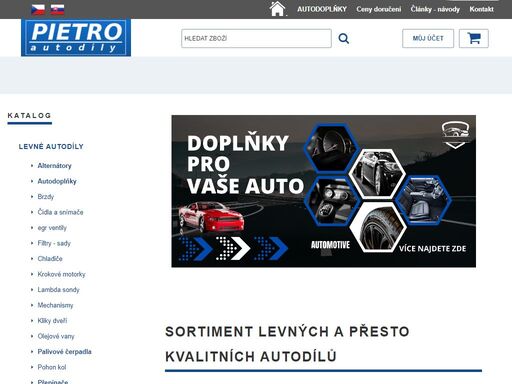Select egr ventily category
The image size is (512, 384).
52,228
